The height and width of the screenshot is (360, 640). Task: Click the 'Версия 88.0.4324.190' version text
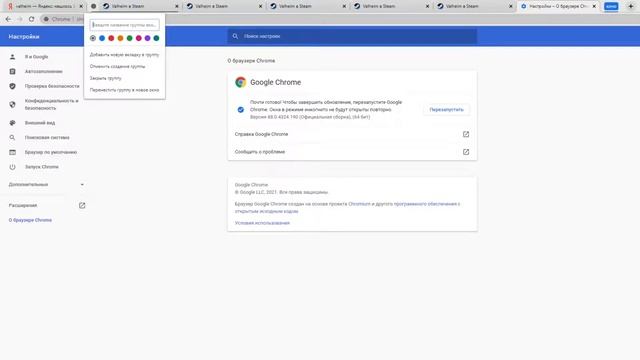pos(310,117)
